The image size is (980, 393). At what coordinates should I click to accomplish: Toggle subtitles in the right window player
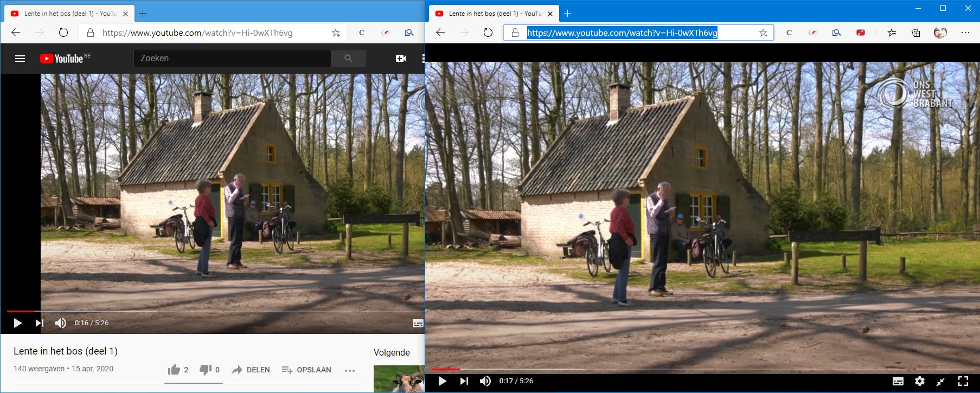(898, 381)
